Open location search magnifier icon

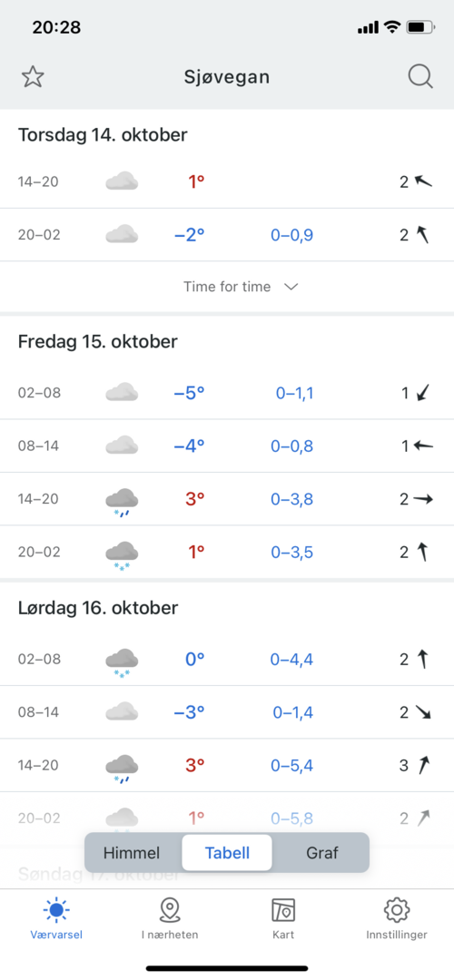click(x=420, y=77)
